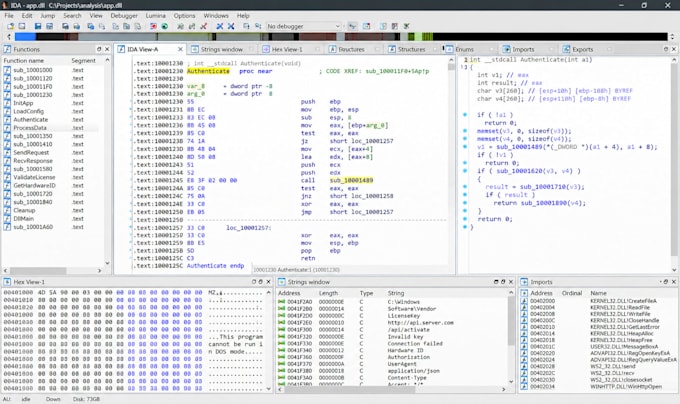This screenshot has width=680, height=404.
Task: Click the function icon beside InitApp
Action: (x=7, y=103)
